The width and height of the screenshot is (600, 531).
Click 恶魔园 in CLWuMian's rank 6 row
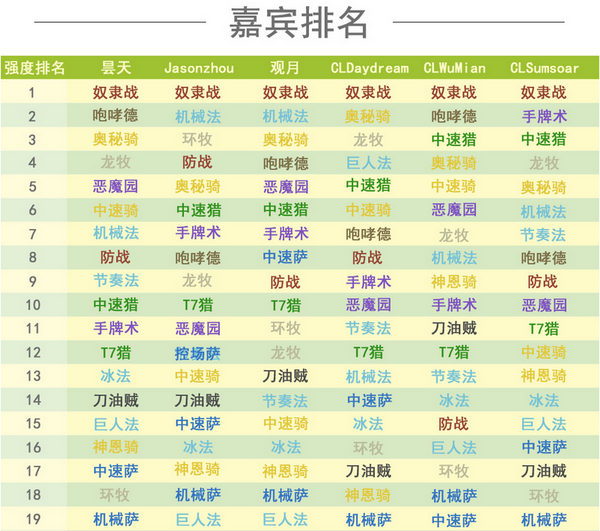454,210
